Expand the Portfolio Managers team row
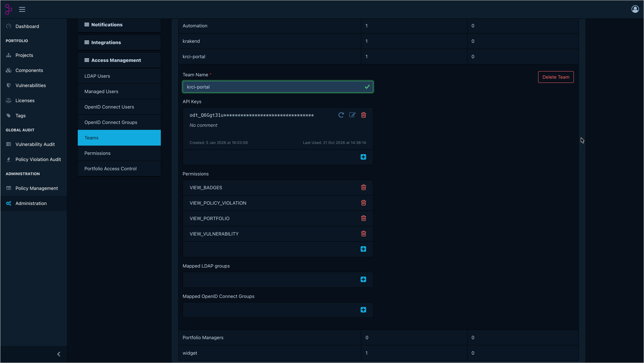Viewport: 644px width, 363px height. 378,338
